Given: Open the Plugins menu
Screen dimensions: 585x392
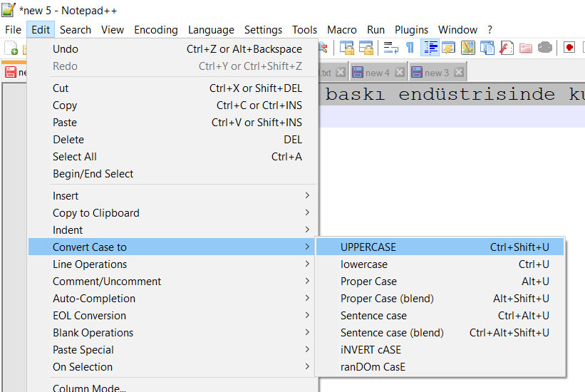Looking at the screenshot, I should pos(411,29).
